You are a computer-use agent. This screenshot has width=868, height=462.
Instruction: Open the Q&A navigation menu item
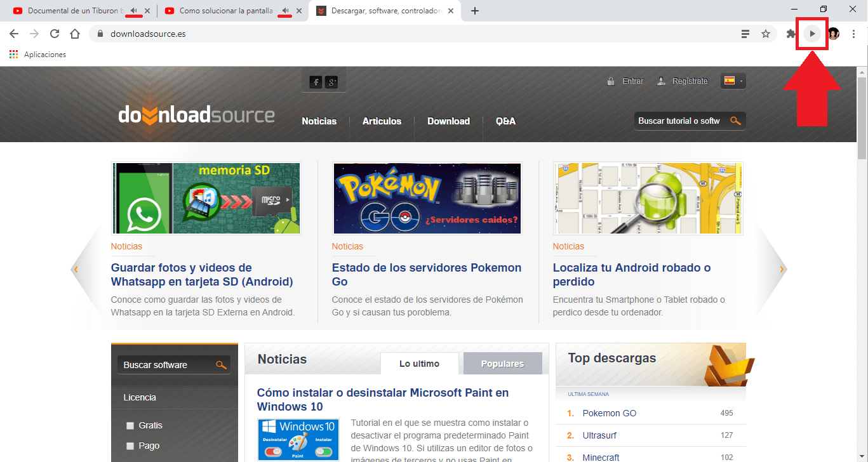tap(505, 121)
